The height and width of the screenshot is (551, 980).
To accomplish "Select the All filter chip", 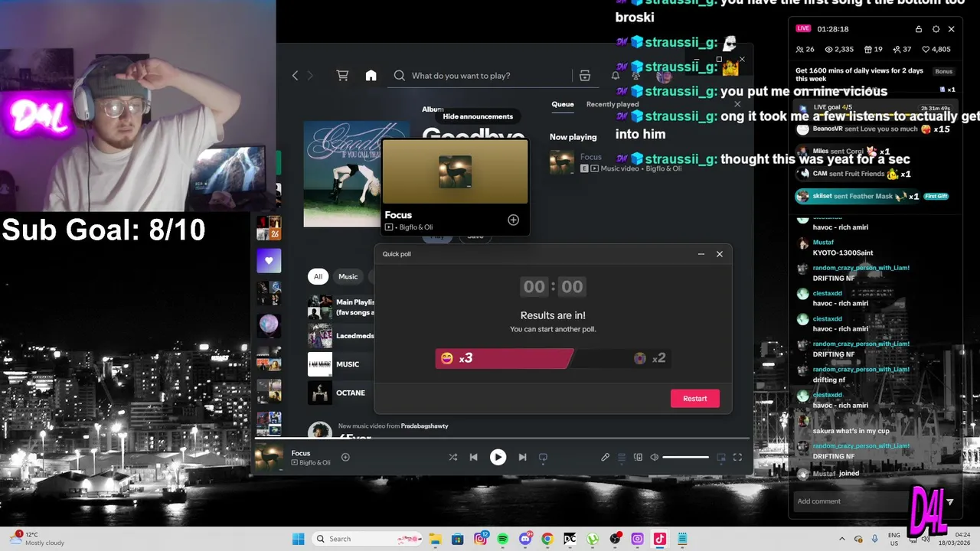I will click(318, 276).
